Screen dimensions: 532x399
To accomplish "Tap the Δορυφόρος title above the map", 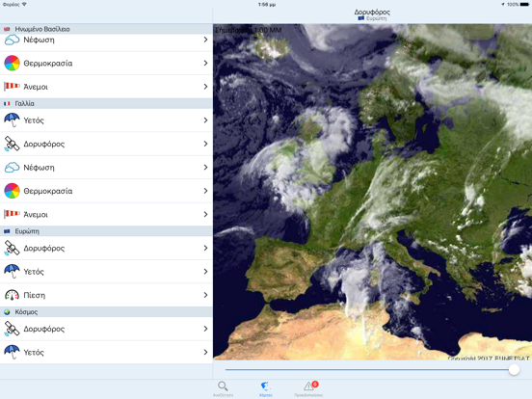I will pos(372,12).
